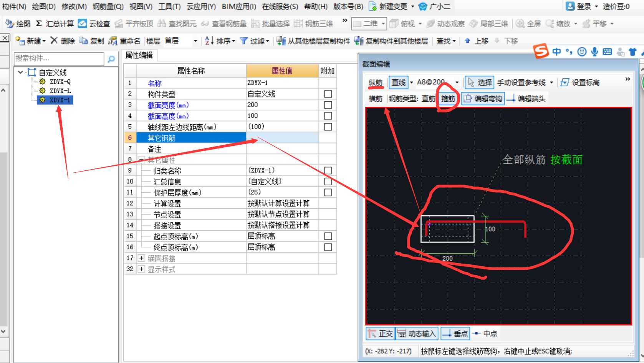
Task: Click 局部三维 partial 3D icon
Action: (489, 24)
